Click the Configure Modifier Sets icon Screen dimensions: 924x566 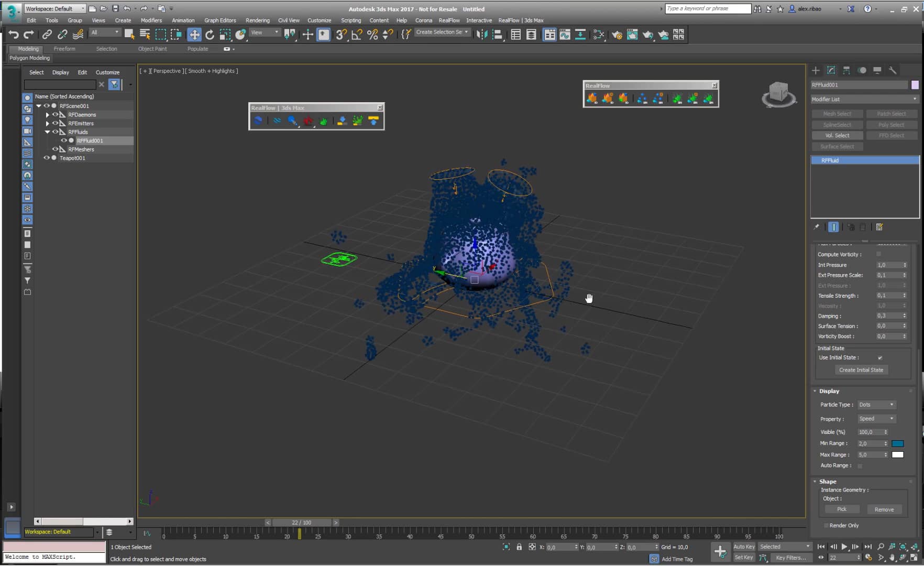(879, 227)
